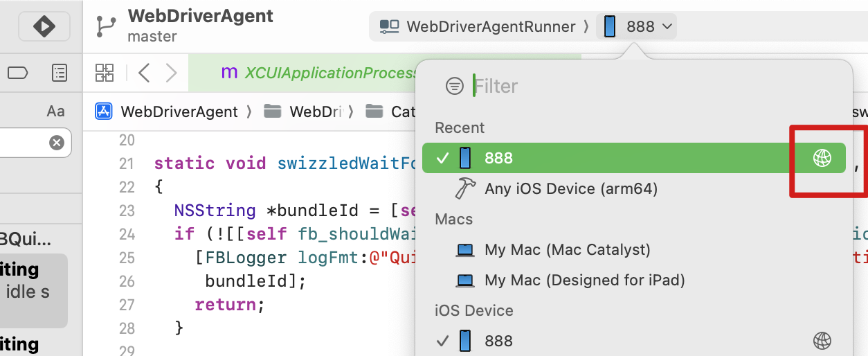The image size is (868, 356).
Task: Open the related items grid icon
Action: click(x=105, y=73)
